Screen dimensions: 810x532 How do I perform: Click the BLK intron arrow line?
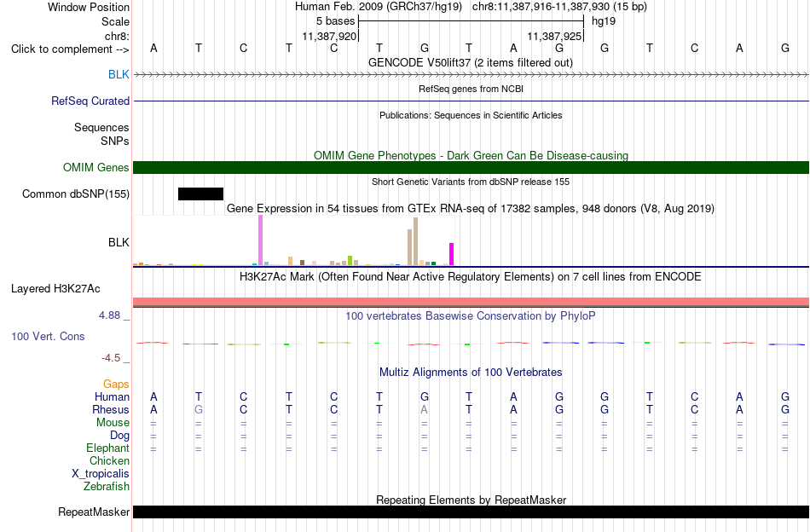click(471, 74)
